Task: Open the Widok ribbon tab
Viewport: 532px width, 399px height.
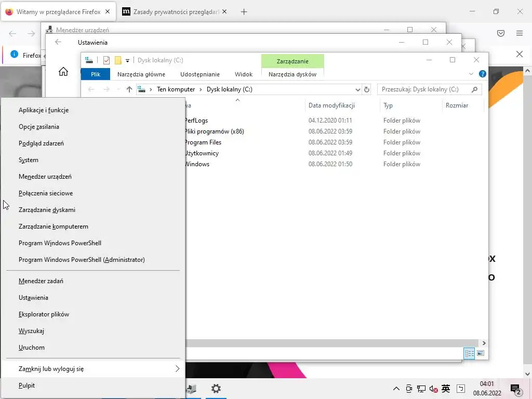Action: pyautogui.click(x=244, y=74)
